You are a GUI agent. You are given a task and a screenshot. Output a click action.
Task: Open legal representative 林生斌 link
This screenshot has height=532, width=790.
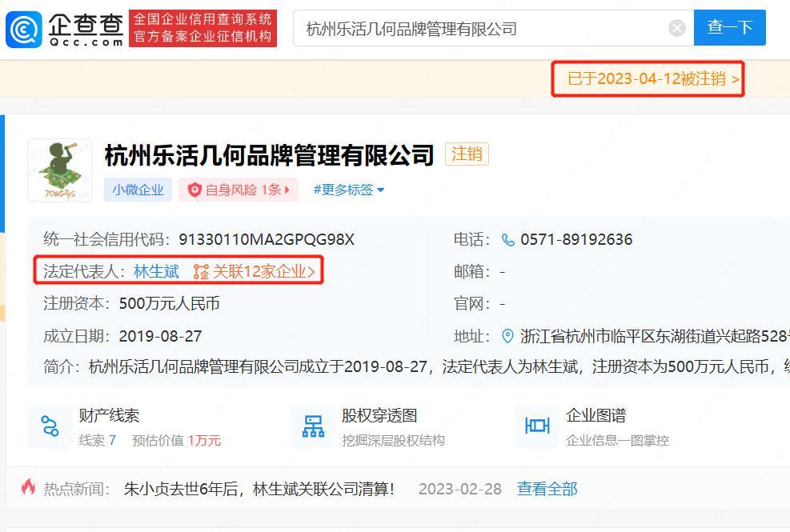click(156, 272)
